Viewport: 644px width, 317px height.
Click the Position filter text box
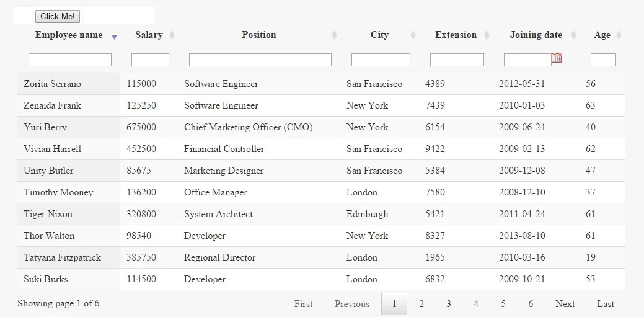pos(260,60)
